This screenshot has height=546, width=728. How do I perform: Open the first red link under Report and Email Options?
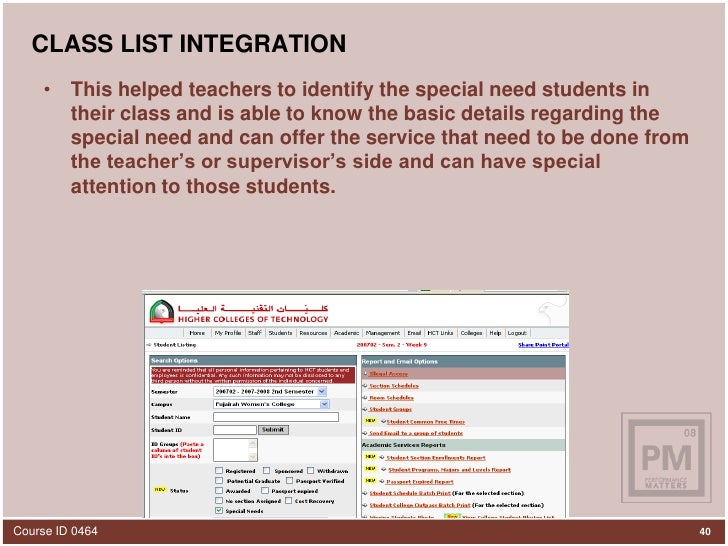pyautogui.click(x=389, y=374)
